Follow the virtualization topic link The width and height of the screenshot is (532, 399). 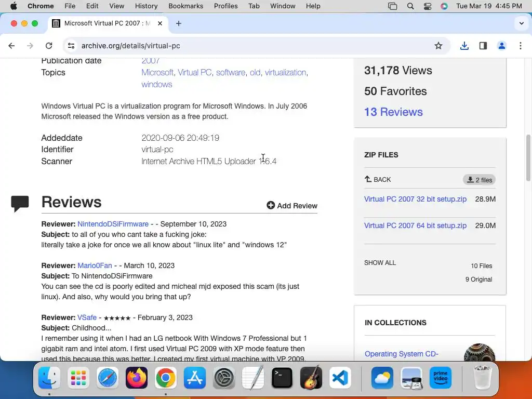tap(285, 73)
